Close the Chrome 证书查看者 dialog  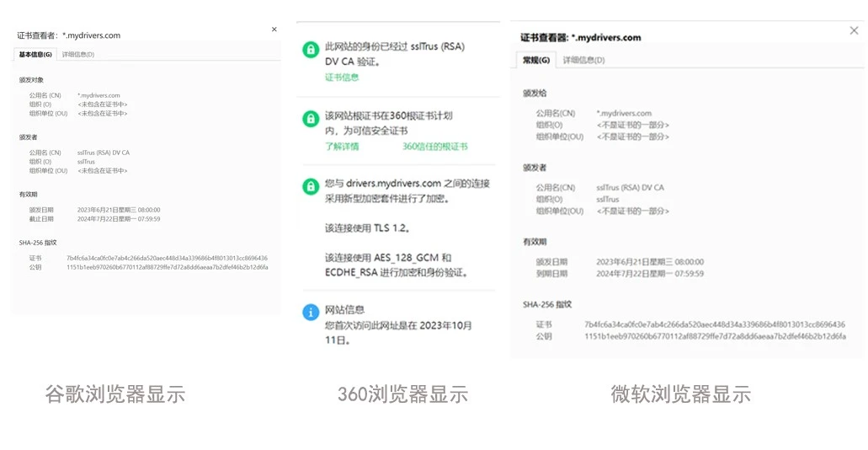click(x=274, y=29)
